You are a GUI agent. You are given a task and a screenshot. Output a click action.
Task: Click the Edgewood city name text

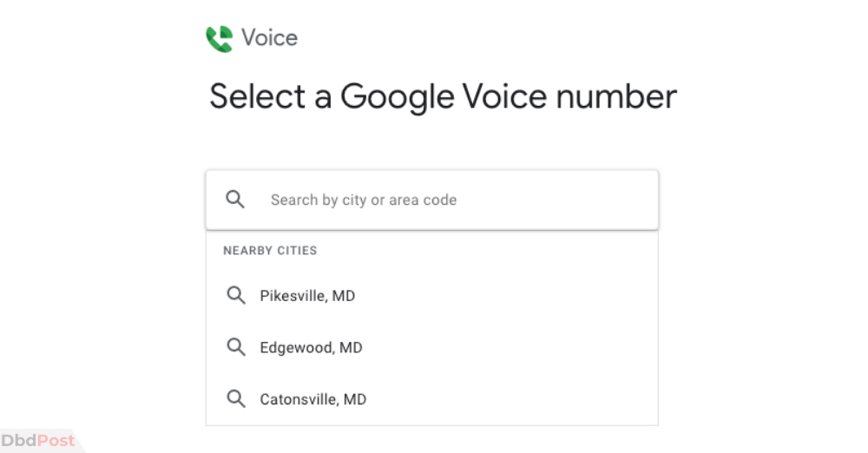point(296,348)
